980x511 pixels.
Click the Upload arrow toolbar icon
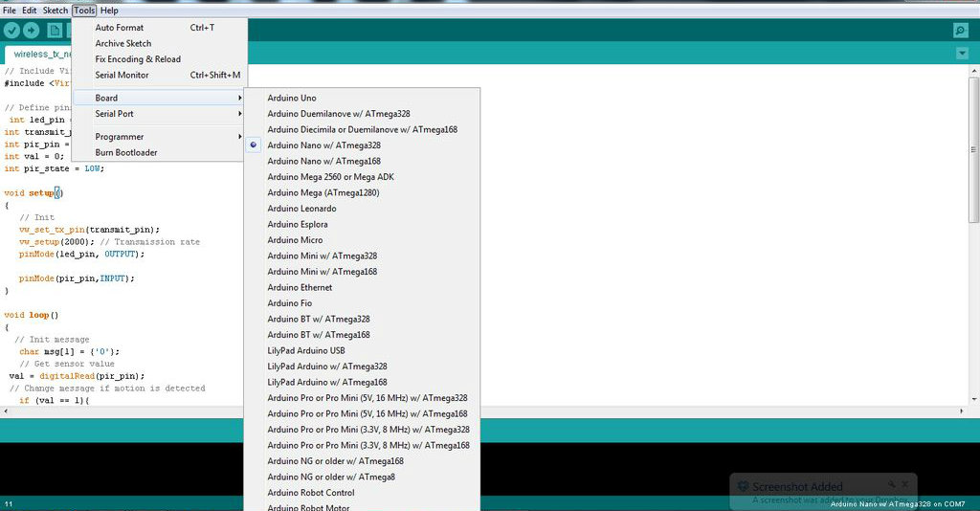tap(32, 30)
